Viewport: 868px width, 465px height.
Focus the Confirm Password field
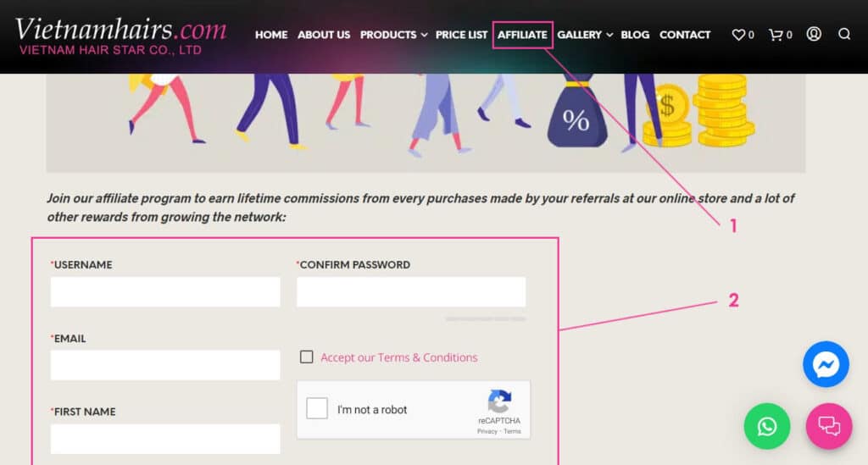[411, 292]
